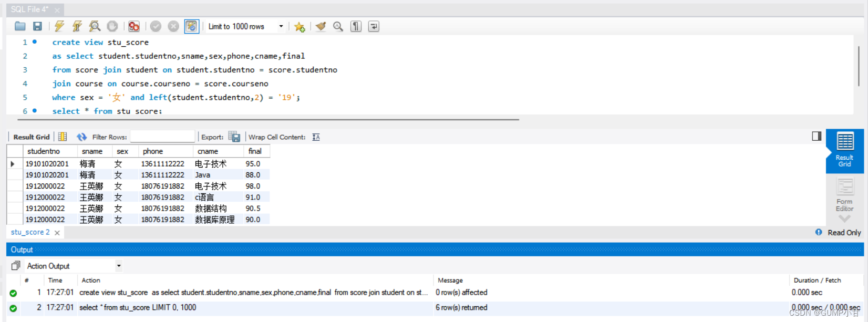This screenshot has height=322, width=868.
Task: Sort by the sex column header
Action: point(125,151)
